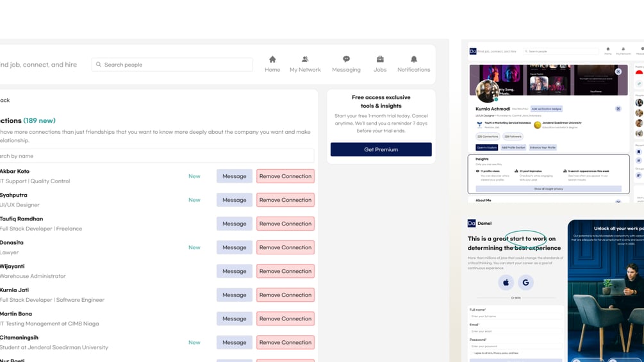Click Search people field in profile preview

561,51
